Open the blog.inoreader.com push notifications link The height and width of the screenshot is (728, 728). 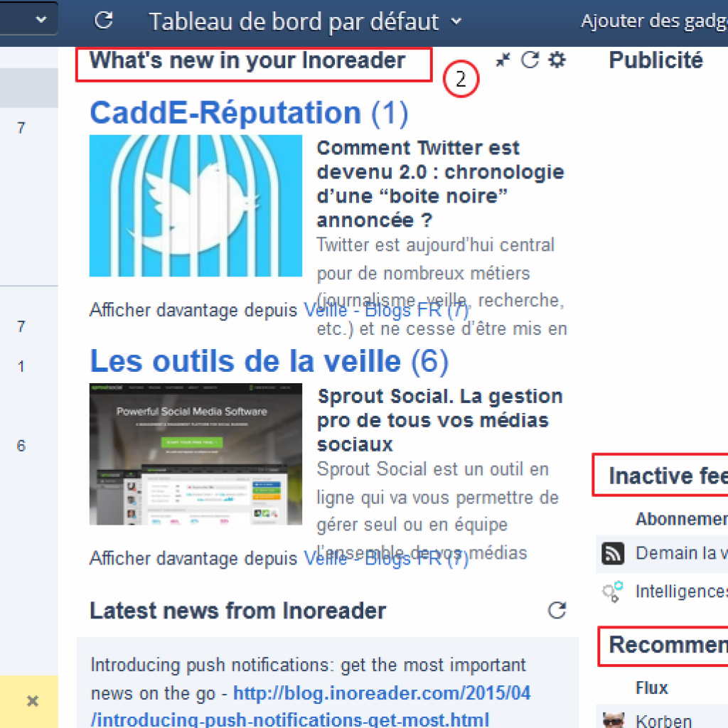[310, 706]
